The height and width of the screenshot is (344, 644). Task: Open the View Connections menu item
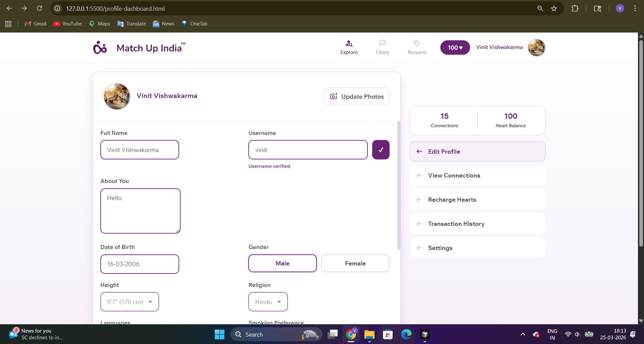[x=478, y=176]
